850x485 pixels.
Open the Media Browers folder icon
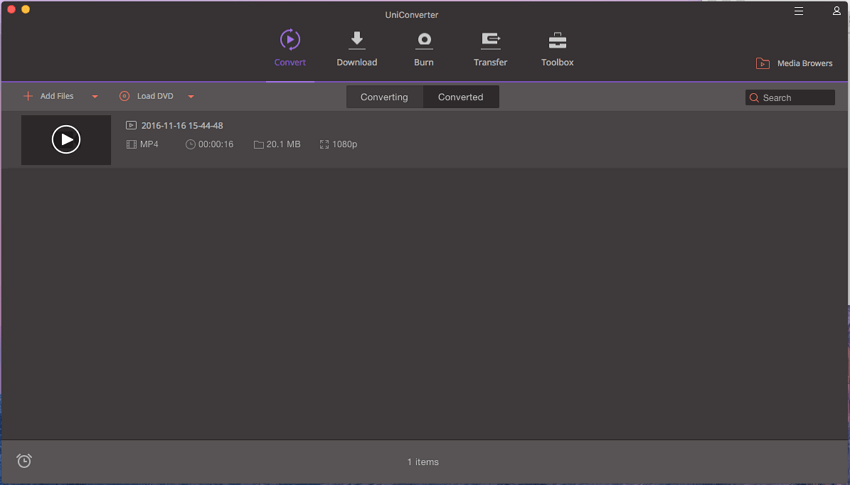tap(763, 63)
